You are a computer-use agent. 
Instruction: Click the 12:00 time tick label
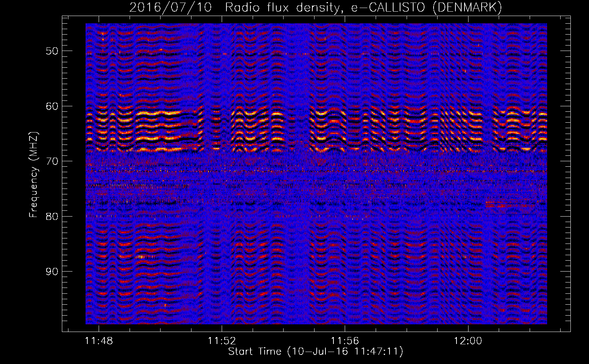click(468, 341)
